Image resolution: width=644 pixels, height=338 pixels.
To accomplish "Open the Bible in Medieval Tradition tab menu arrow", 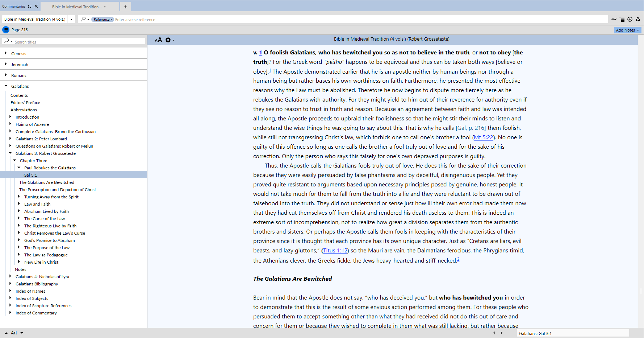I will [x=105, y=7].
